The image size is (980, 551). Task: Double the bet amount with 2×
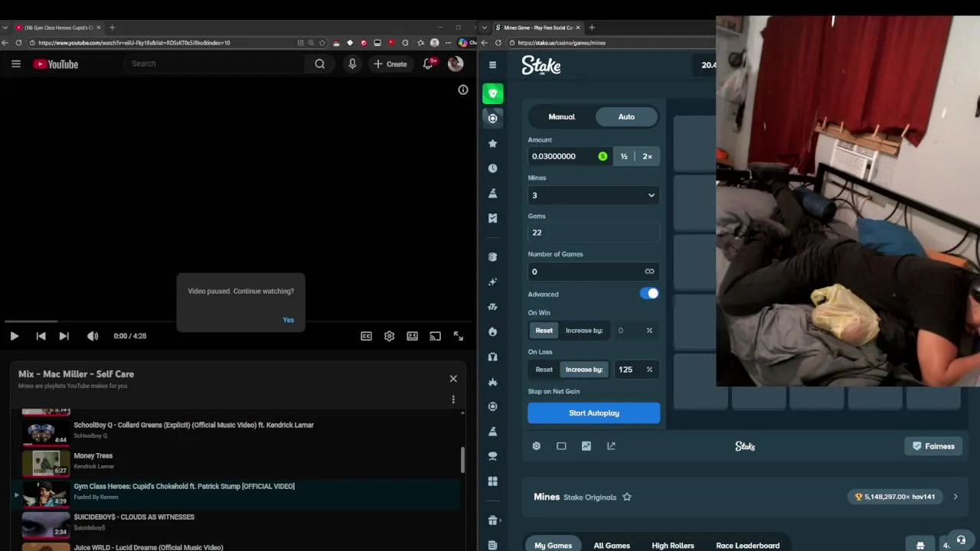(648, 156)
